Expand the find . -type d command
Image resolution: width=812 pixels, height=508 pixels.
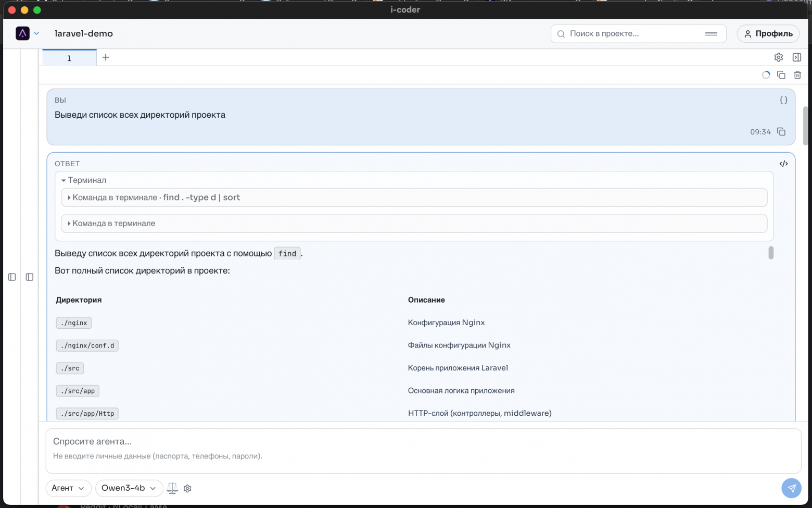click(x=414, y=197)
